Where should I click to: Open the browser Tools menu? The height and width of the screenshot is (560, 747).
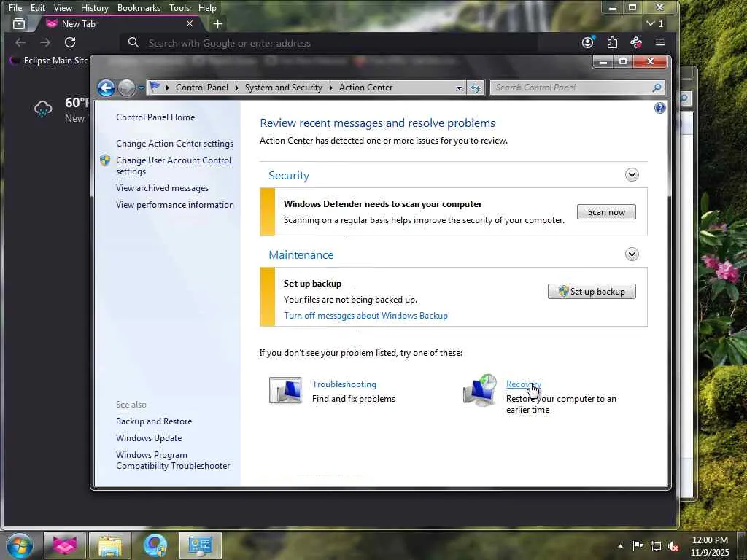click(x=179, y=8)
